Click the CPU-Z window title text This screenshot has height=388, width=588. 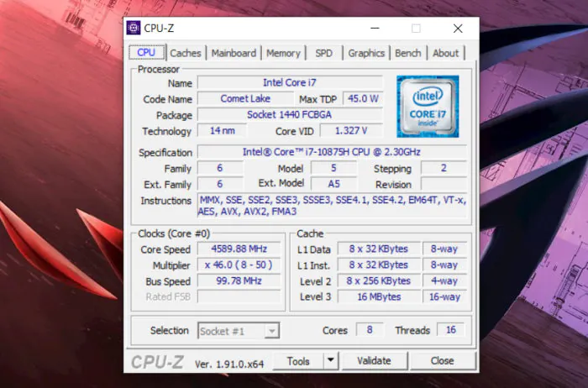pos(159,28)
